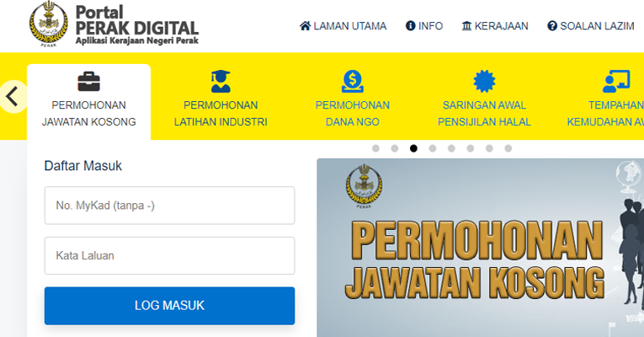Select the briefcase Jawatan Kosong icon
This screenshot has height=337, width=644.
pyautogui.click(x=88, y=82)
